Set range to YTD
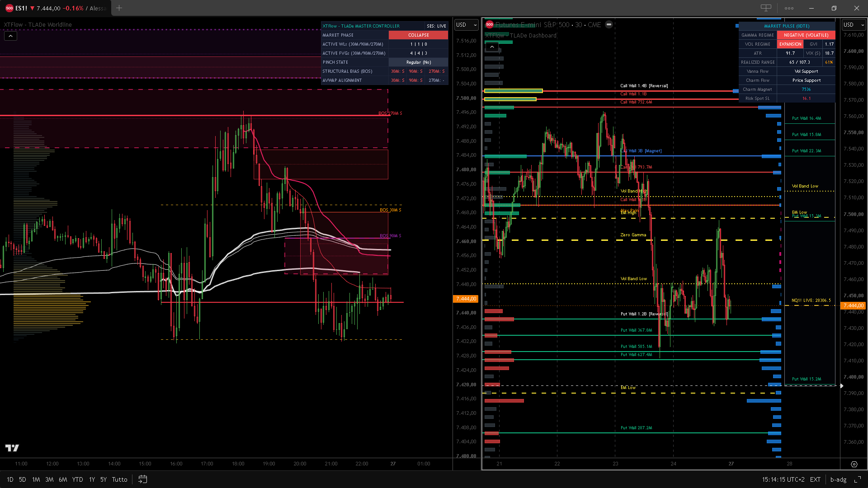Viewport: 868px width, 488px height. point(78,479)
